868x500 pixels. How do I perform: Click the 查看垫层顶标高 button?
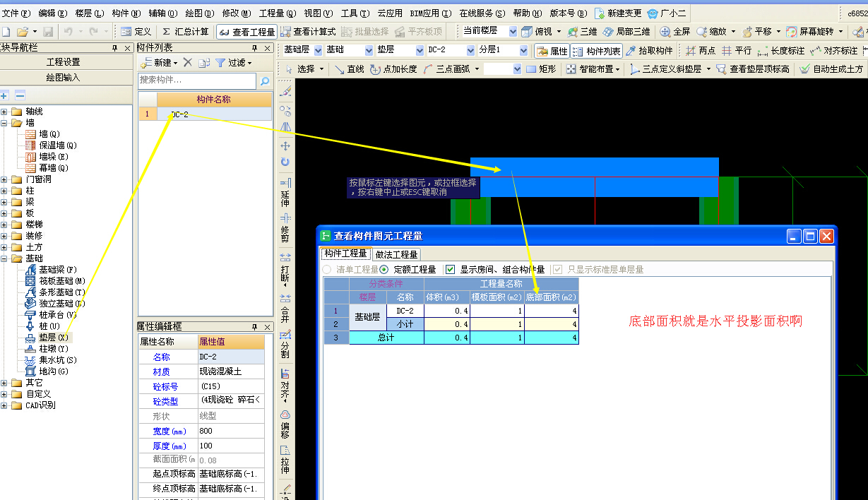click(x=752, y=69)
